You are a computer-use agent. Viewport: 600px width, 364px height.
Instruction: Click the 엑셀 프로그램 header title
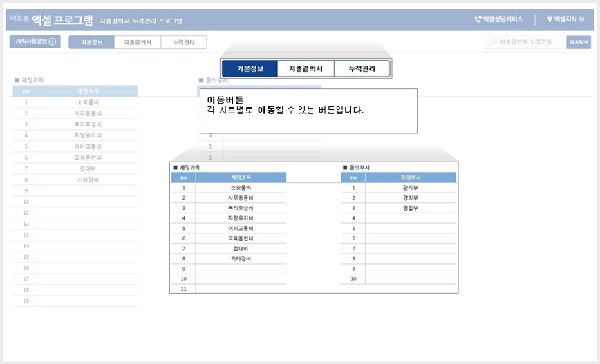click(62, 20)
